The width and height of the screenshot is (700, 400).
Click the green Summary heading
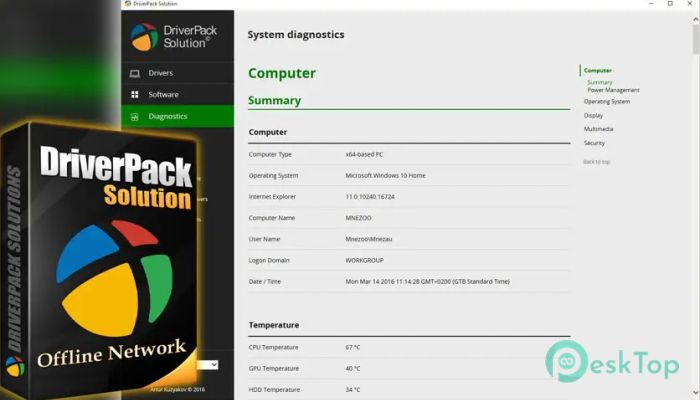pyautogui.click(x=274, y=100)
